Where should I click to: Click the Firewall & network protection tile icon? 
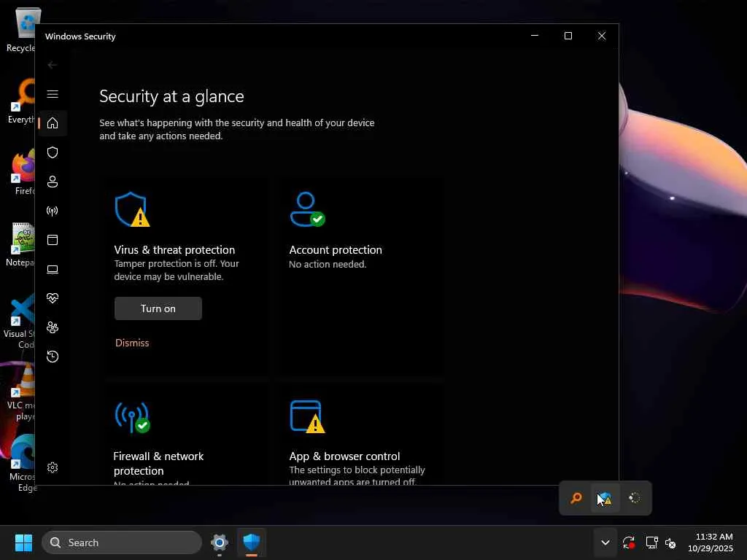pyautogui.click(x=132, y=418)
